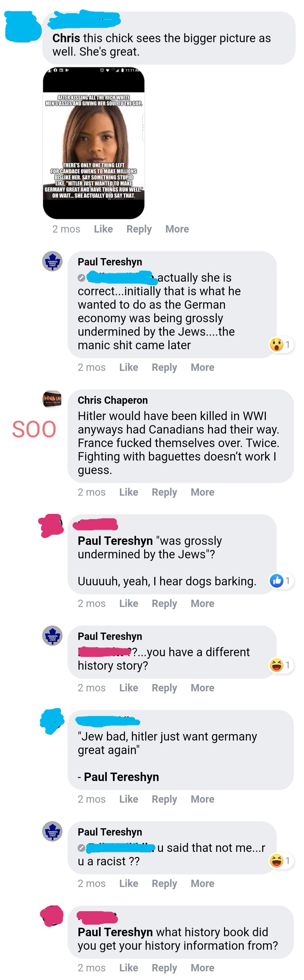Open More options under the history book comment
Image resolution: width=304 pixels, height=980 pixels.
202,968
